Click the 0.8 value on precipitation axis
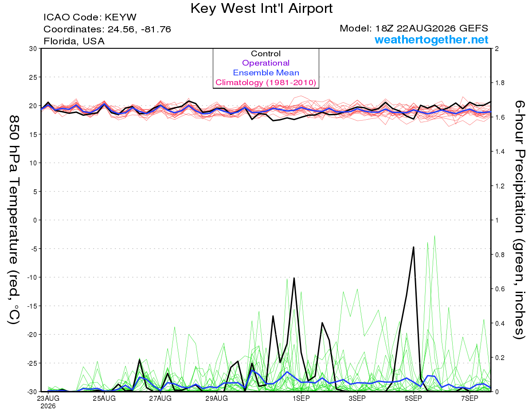 499,254
